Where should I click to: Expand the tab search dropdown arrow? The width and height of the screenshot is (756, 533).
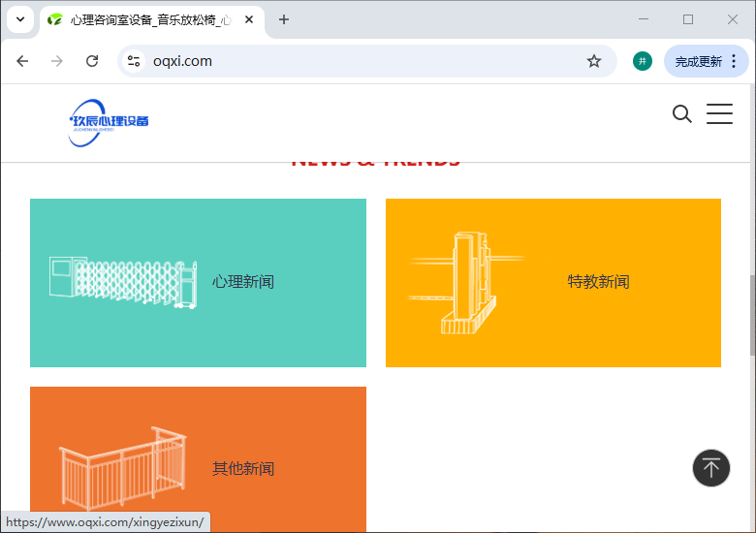(20, 19)
